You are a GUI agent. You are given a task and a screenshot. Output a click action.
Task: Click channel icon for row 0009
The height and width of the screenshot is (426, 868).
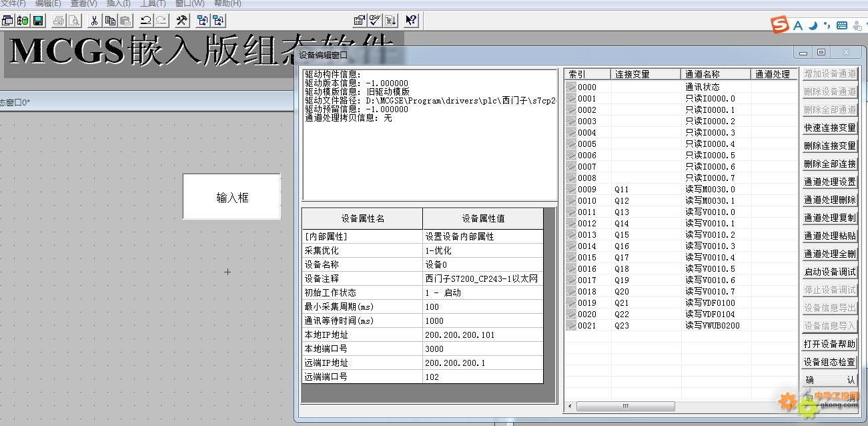(x=571, y=189)
